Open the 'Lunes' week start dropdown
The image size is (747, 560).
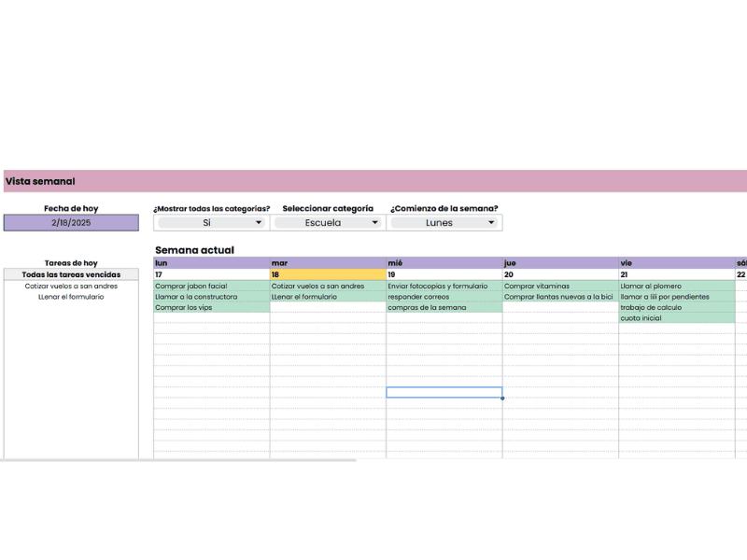tap(491, 223)
